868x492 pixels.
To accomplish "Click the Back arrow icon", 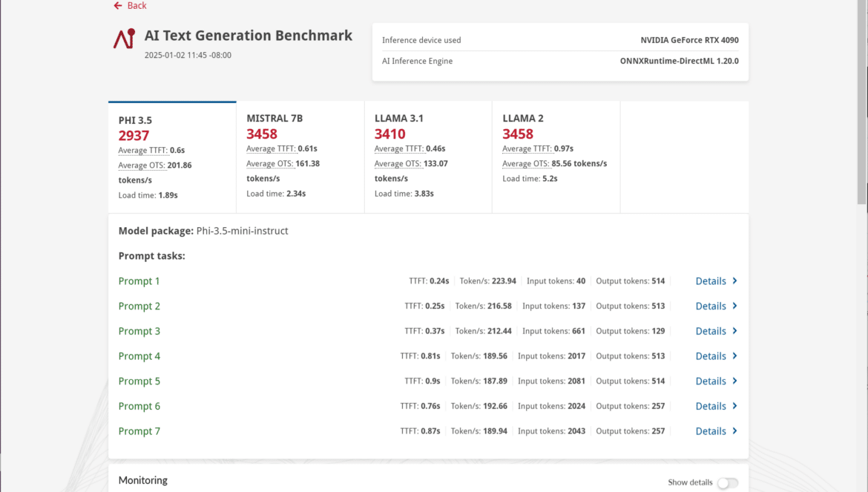I will coord(118,5).
